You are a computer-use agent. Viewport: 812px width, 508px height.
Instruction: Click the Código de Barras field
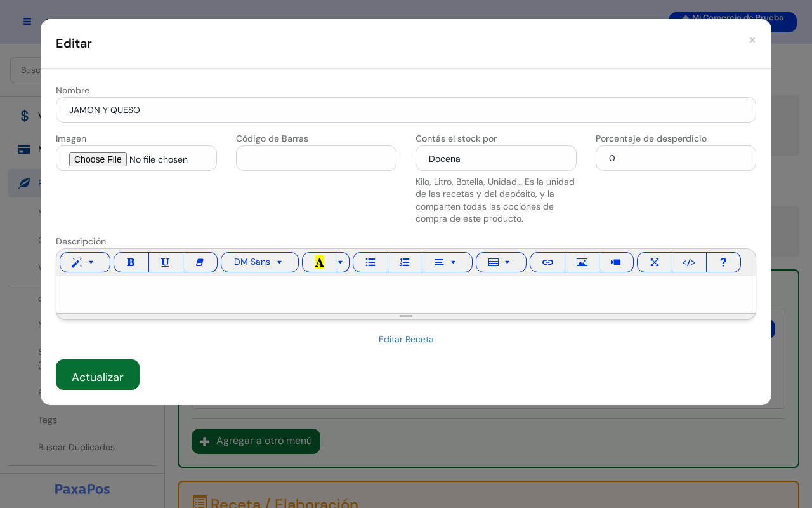(316, 158)
